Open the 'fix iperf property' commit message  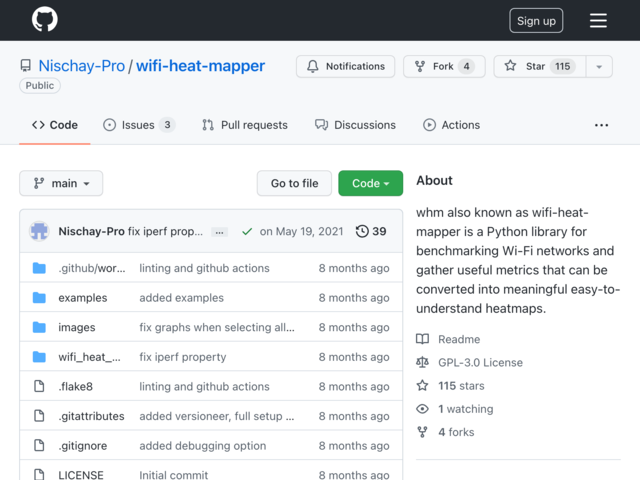(x=183, y=357)
